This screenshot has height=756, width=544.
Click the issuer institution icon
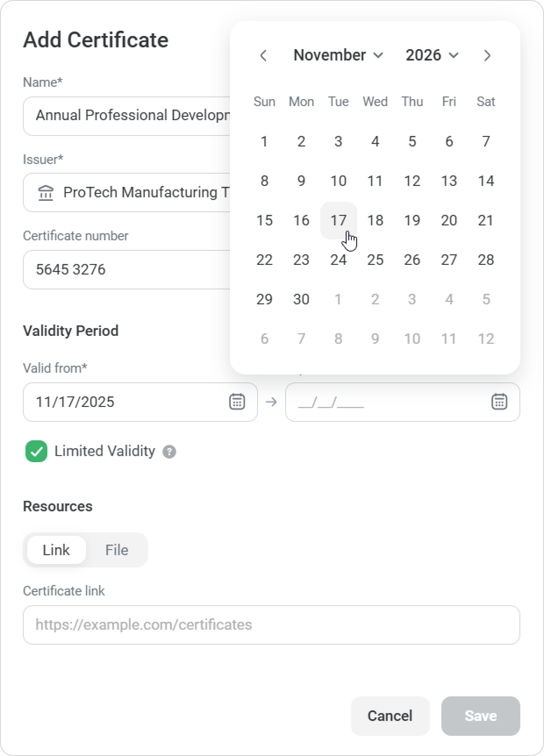pyautogui.click(x=46, y=193)
